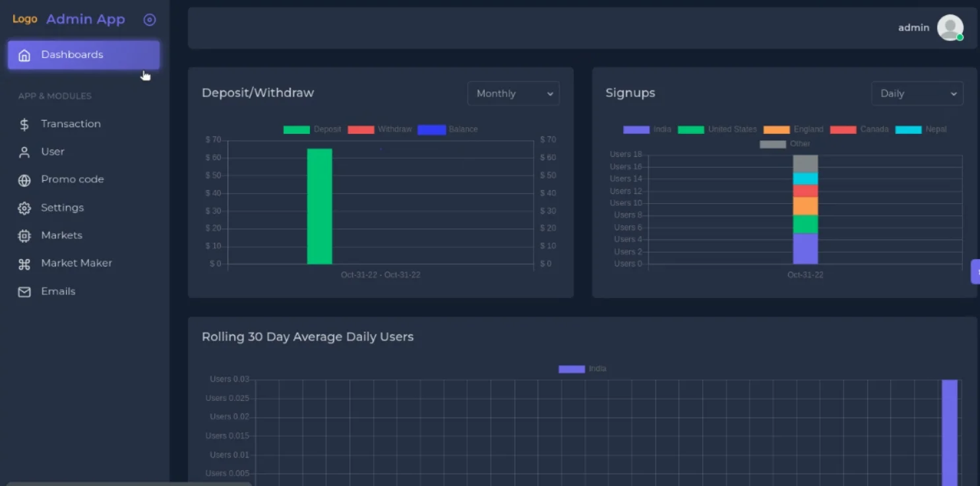The height and width of the screenshot is (486, 980).
Task: Toggle sidebar pin circle next to Admin App
Action: (x=150, y=20)
